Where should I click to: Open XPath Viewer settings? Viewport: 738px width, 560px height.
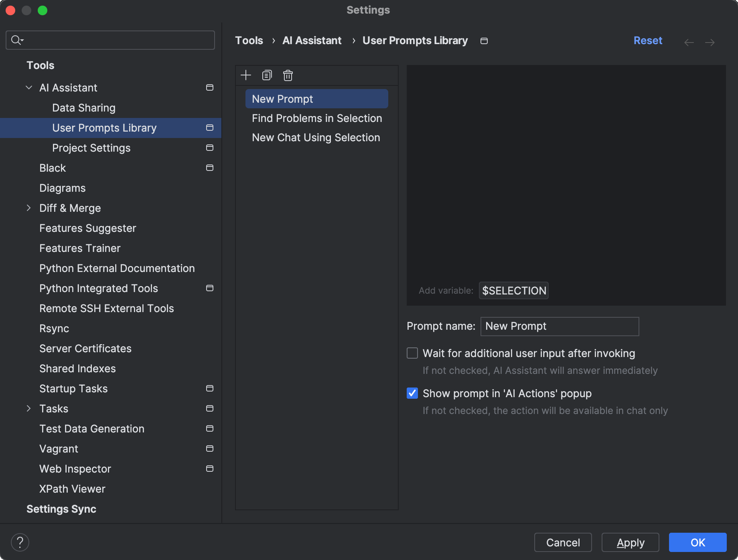72,489
